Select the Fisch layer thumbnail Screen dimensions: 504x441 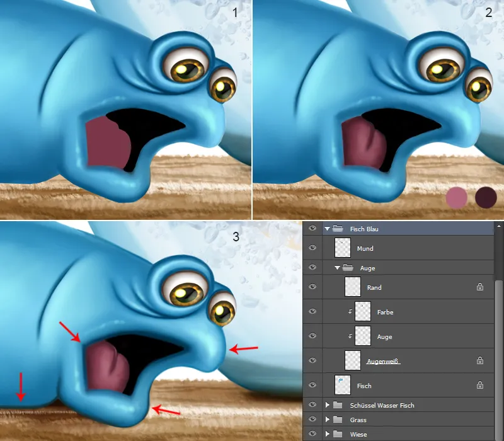coord(343,385)
